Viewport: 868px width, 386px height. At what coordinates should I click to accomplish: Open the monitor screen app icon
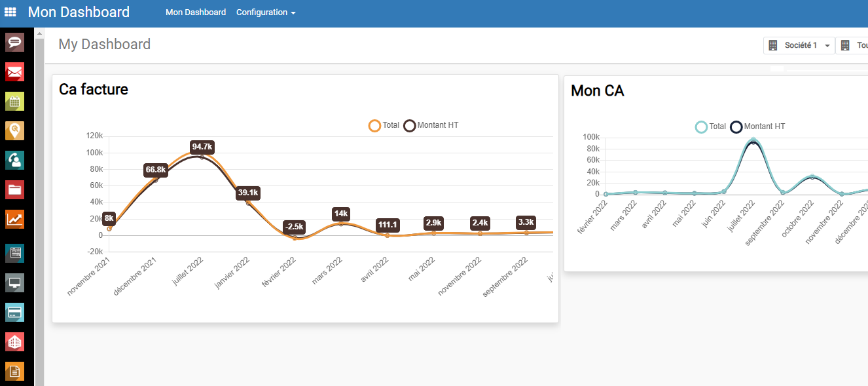14,283
